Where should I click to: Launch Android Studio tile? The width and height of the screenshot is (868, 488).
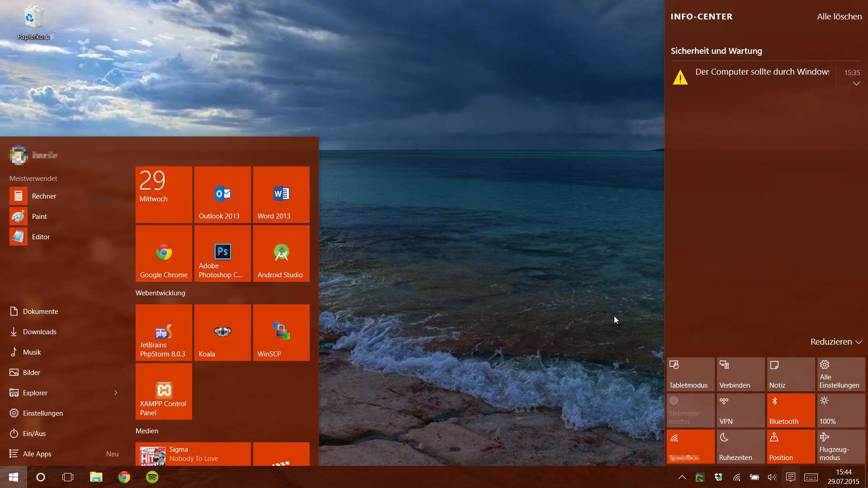281,253
